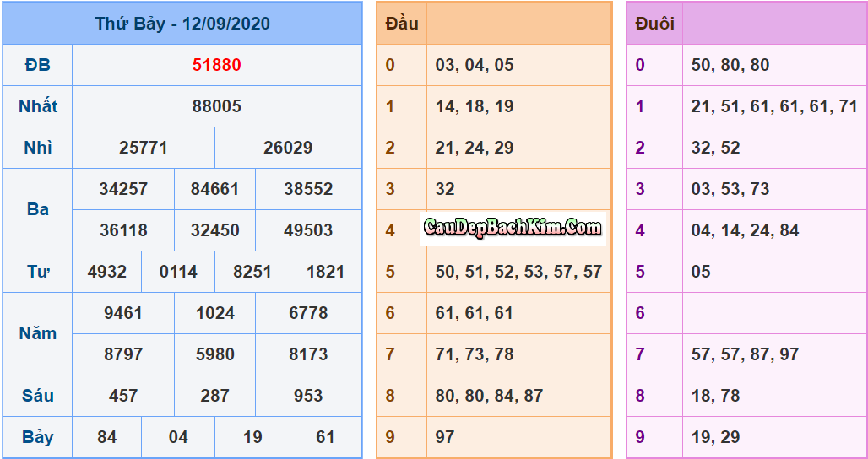868x459 pixels.
Task: Click the index digit 6 in the Đuôi table
Action: (640, 313)
